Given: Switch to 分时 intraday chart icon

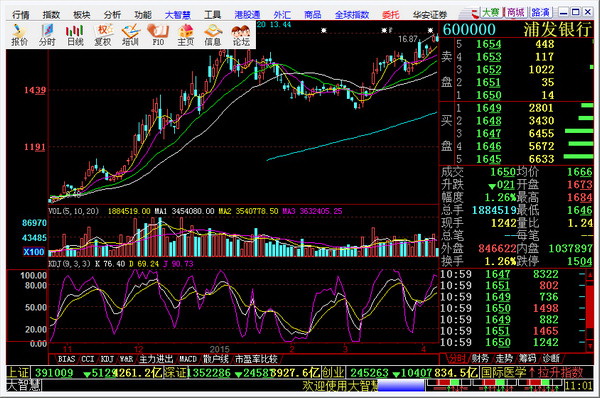Looking at the screenshot, I should pyautogui.click(x=47, y=35).
